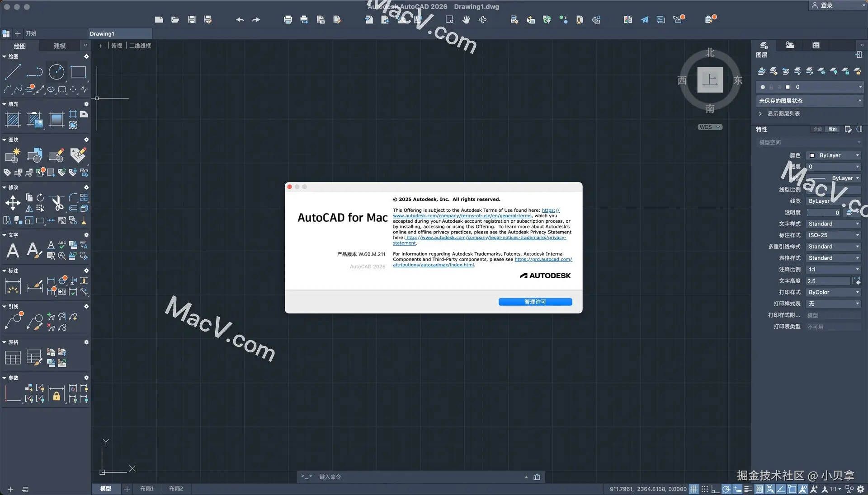
Task: Select the Trim scissors tool
Action: [57, 203]
